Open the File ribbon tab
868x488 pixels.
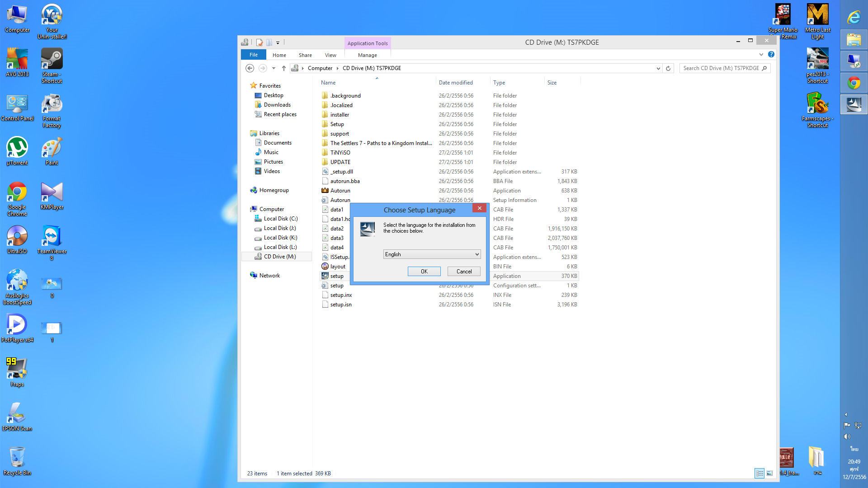[254, 55]
